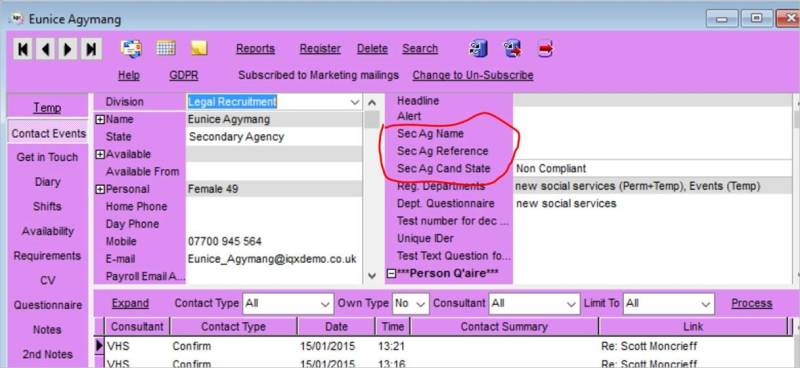The width and height of the screenshot is (800, 368).
Task: Click the Reports link
Action: (x=256, y=49)
